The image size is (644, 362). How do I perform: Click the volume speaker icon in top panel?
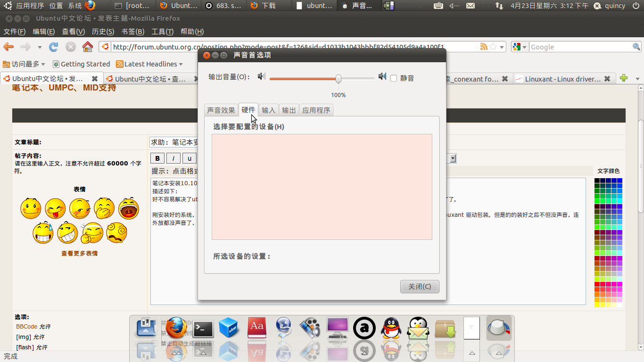(x=454, y=6)
